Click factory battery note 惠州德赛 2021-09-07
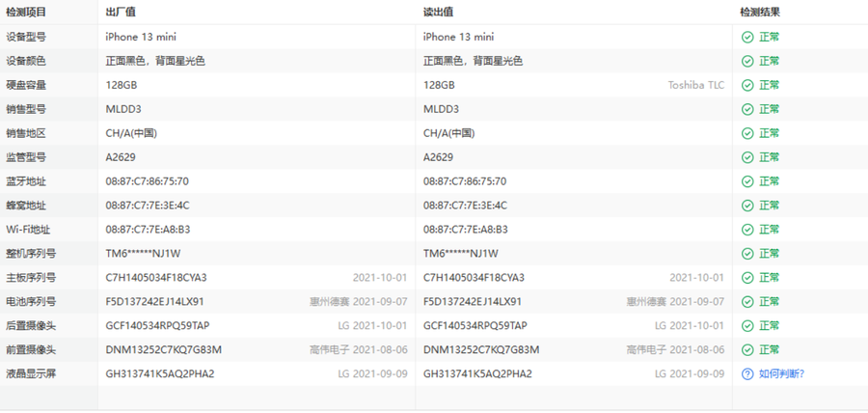Screen dimensions: 868x413 tap(358, 302)
